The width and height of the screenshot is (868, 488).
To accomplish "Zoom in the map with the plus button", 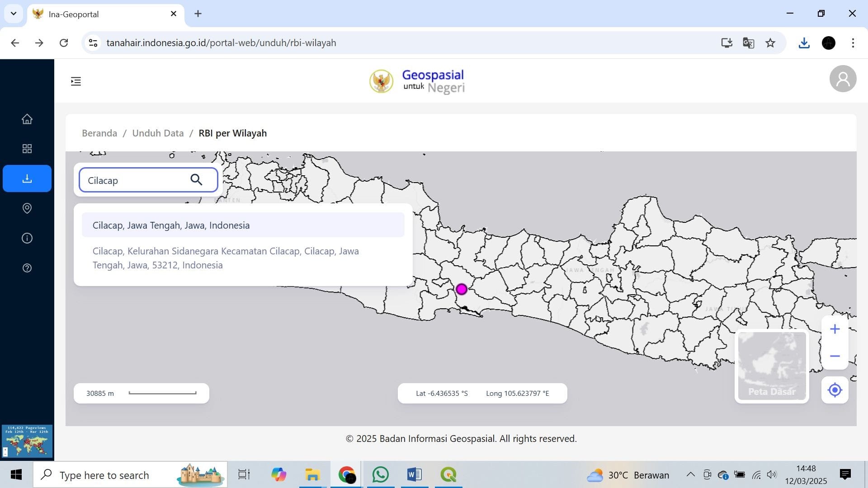I will [x=835, y=329].
